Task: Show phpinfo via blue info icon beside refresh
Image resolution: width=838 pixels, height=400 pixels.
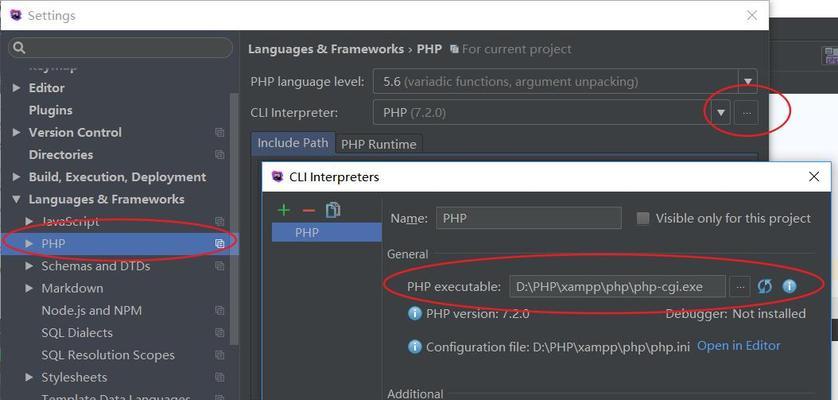Action: point(789,287)
